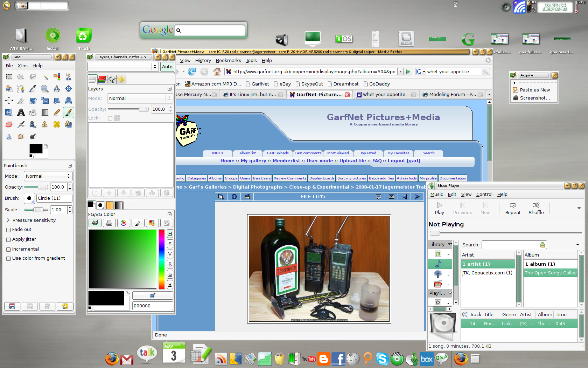Screen dimensions: 588x368
Task: Open the Firefox tab list dropdown
Action: pyautogui.click(x=489, y=94)
